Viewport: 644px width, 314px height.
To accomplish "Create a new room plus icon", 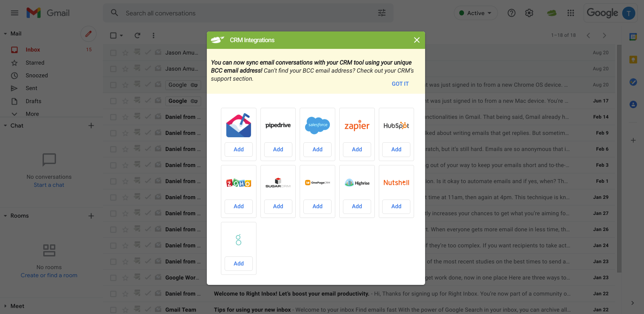I will [x=91, y=216].
